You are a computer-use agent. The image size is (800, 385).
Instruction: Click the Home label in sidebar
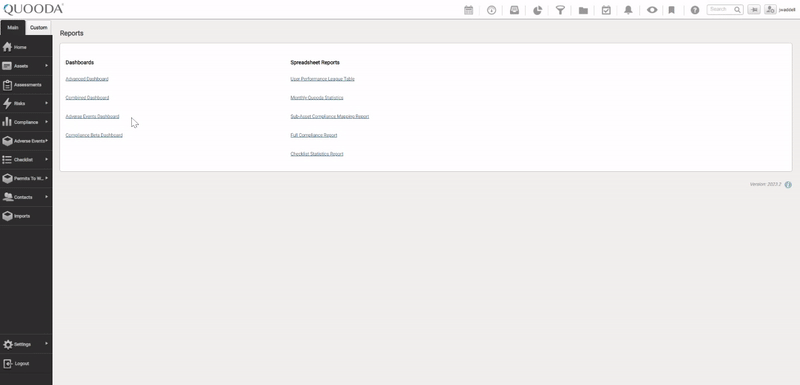click(x=20, y=47)
